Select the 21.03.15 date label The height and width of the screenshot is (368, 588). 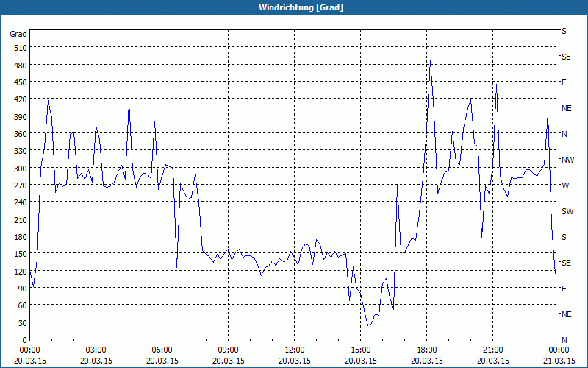point(559,361)
